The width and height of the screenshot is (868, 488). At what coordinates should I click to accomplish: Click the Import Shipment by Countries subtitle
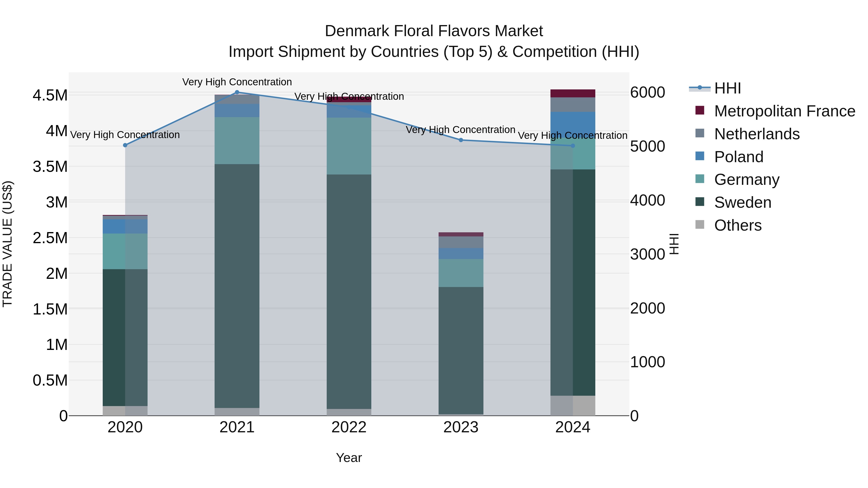(x=434, y=52)
